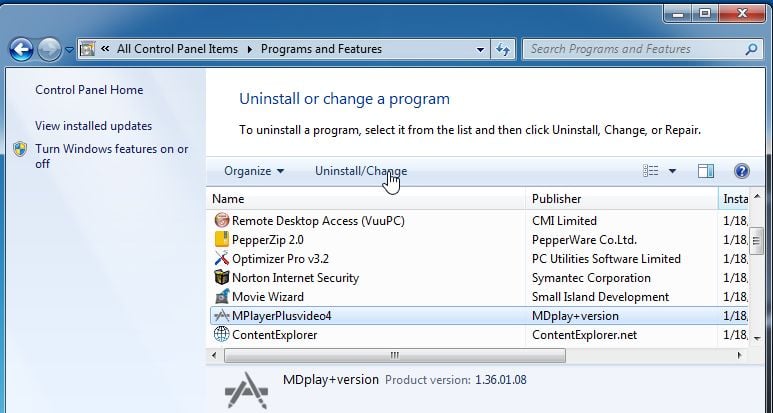Click the Back navigation arrow button
The width and height of the screenshot is (773, 413).
click(21, 49)
